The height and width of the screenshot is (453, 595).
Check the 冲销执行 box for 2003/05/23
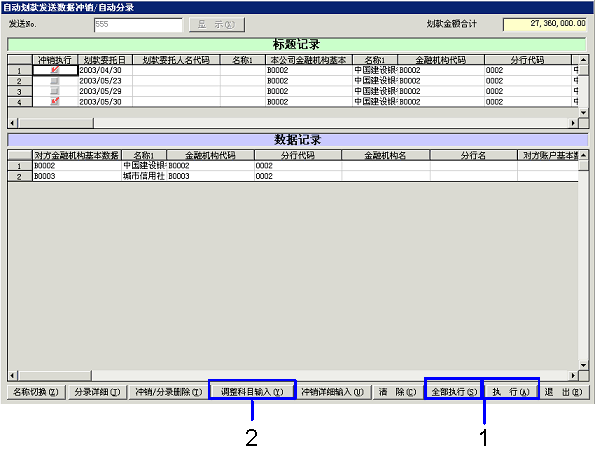coord(55,80)
